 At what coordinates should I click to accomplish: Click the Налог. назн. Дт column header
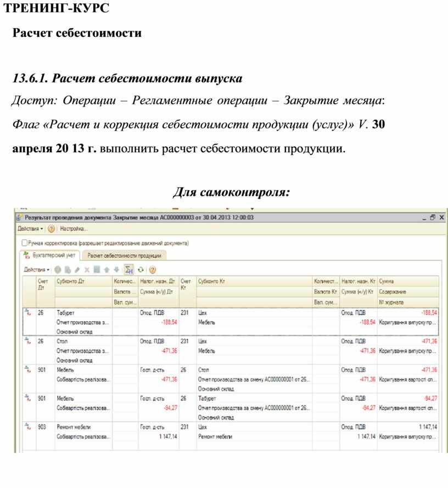point(159,281)
